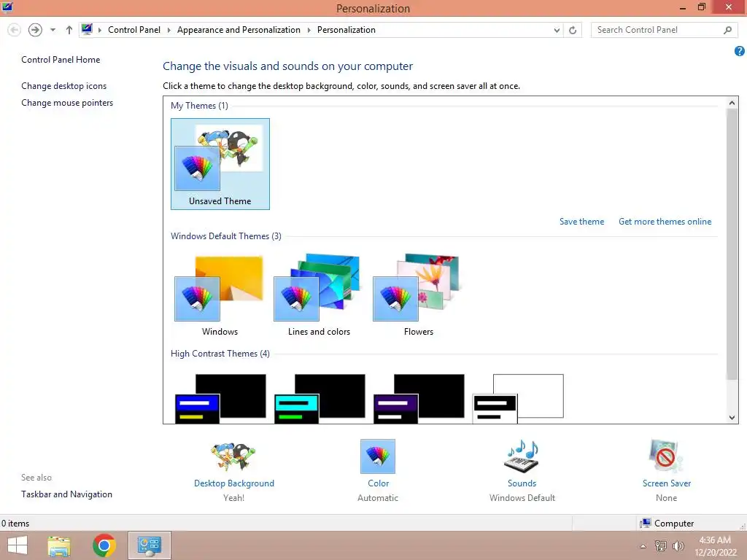
Task: Click the Personalization window title icon
Action: pyautogui.click(x=7, y=7)
